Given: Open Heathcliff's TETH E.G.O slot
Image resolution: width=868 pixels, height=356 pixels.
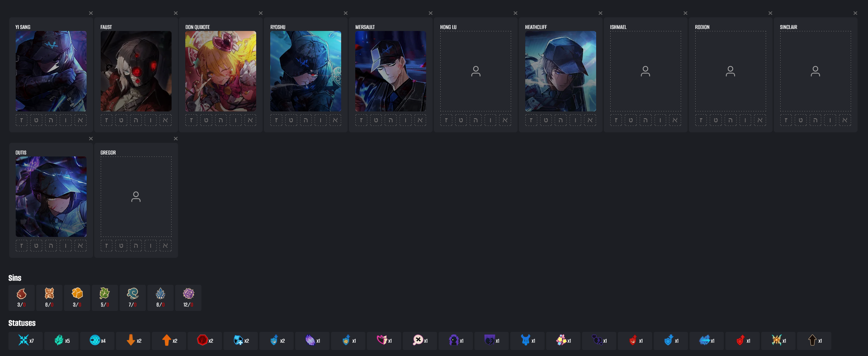Looking at the screenshot, I should click(x=546, y=120).
